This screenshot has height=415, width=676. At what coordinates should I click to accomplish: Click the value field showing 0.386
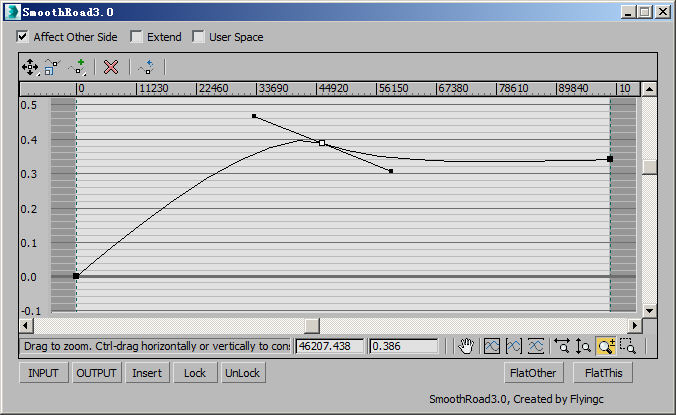pyautogui.click(x=404, y=346)
